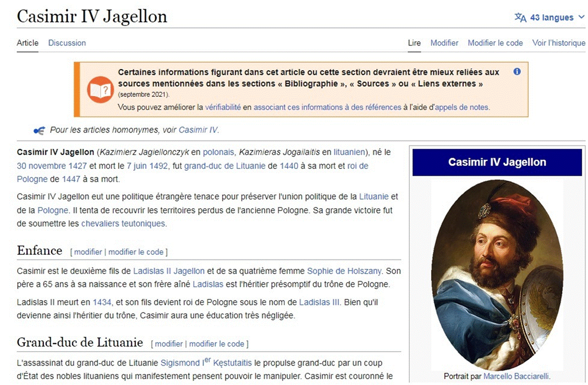This screenshot has height=385, width=588.
Task: Select the Modifier tab
Action: [x=444, y=43]
